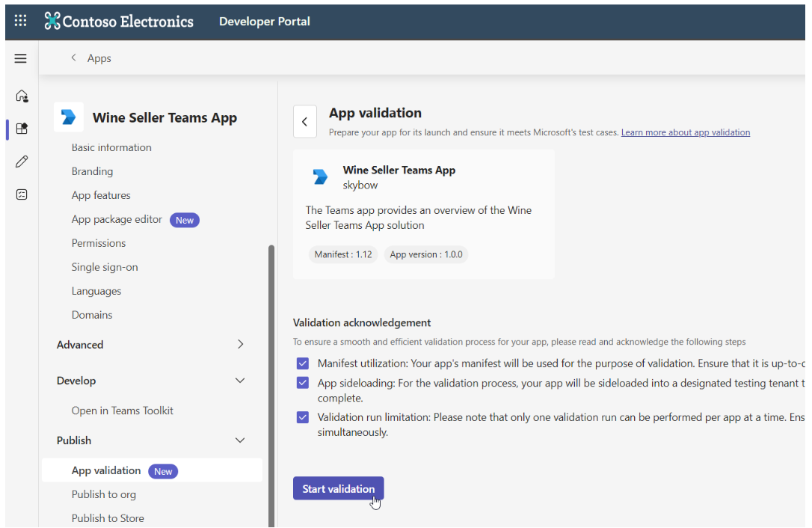Open the checklist sidebar icon

(x=22, y=194)
